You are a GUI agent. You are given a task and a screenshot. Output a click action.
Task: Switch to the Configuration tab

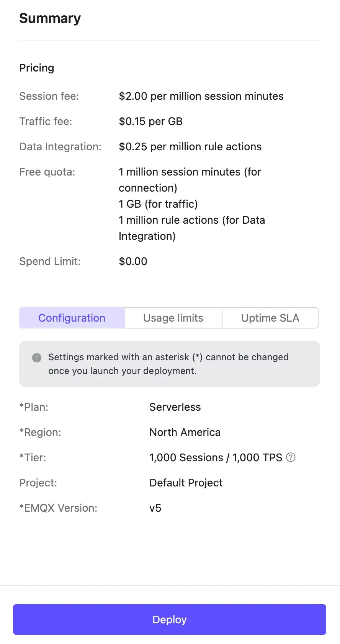72,318
